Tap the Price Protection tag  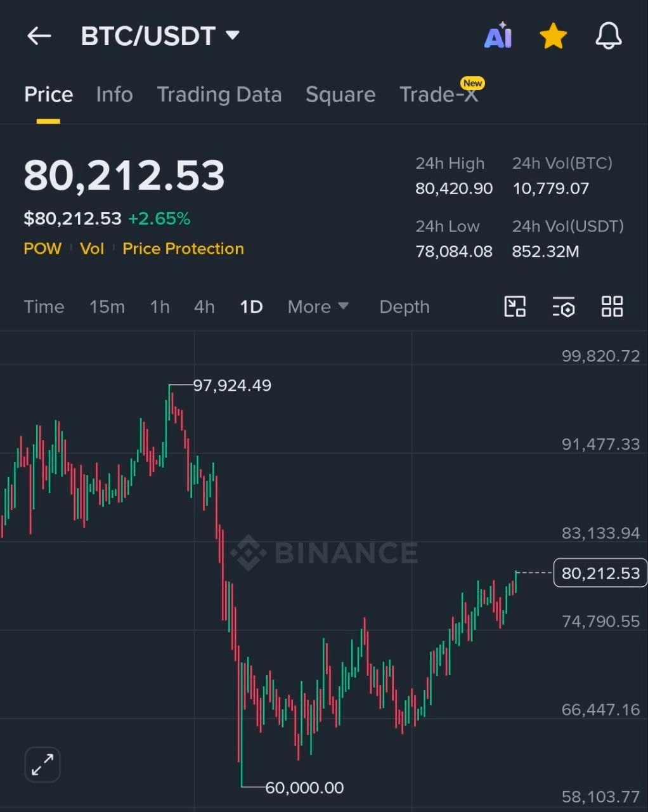183,249
